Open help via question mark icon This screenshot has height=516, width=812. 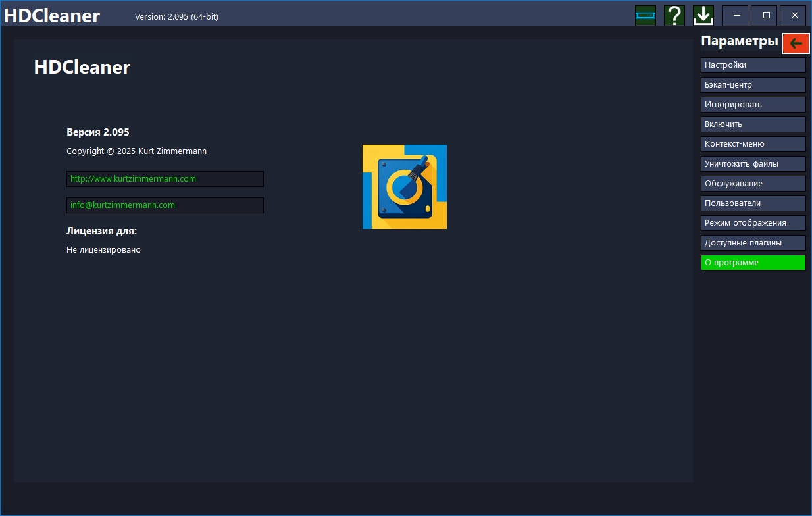pyautogui.click(x=674, y=15)
